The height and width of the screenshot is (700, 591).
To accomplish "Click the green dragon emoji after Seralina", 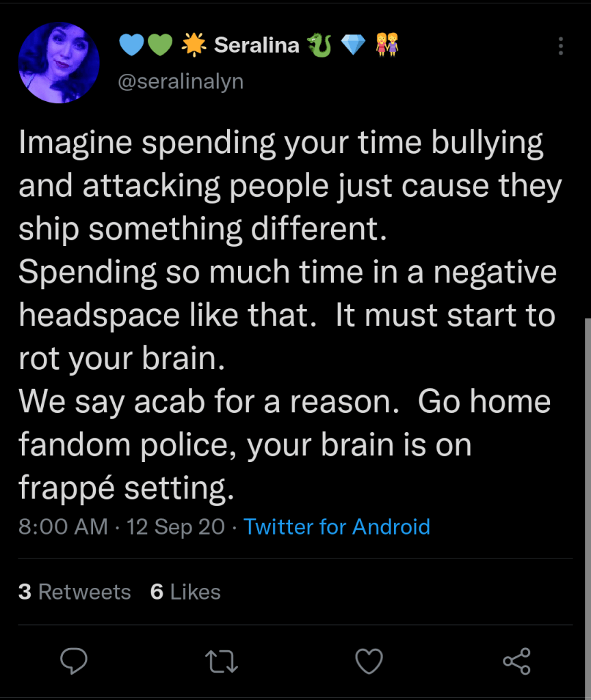I will (319, 45).
